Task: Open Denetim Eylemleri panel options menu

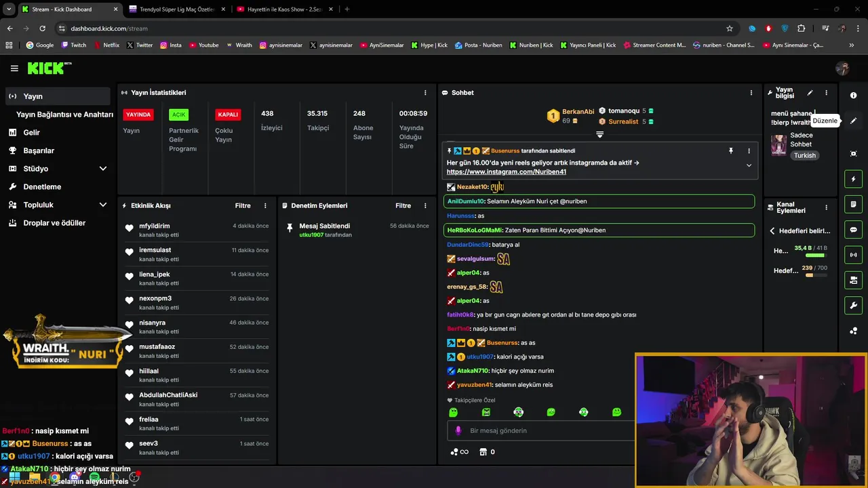Action: [425, 205]
